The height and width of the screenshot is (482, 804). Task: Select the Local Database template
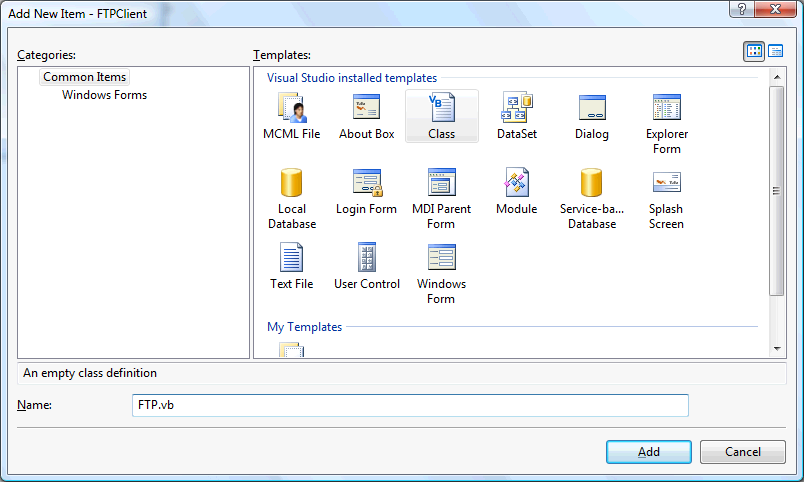(291, 199)
